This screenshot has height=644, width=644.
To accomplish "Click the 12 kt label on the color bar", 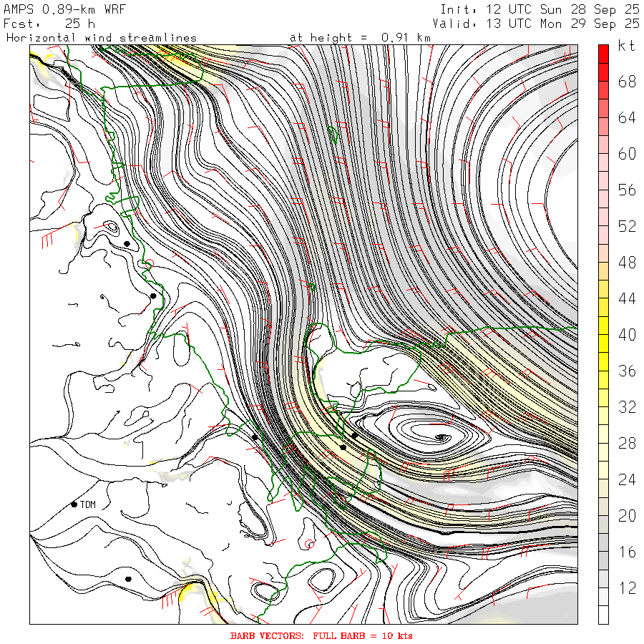I will tap(627, 588).
